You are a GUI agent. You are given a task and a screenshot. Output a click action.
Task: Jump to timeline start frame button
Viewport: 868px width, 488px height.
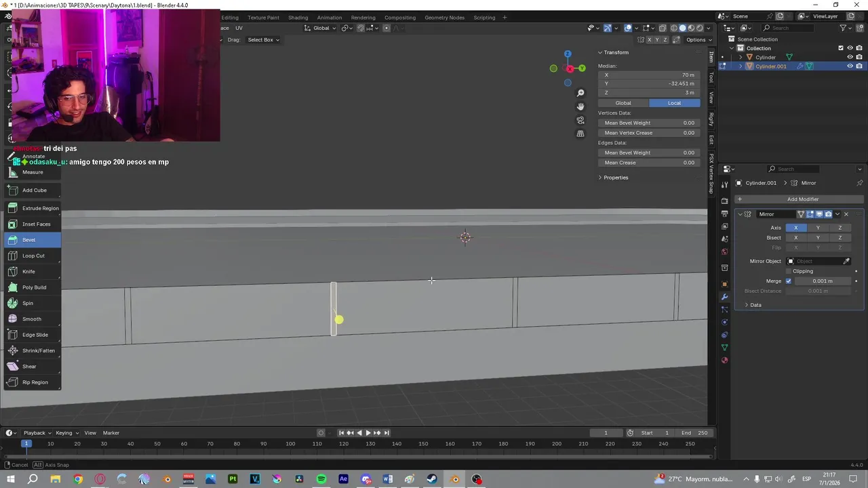click(x=341, y=432)
